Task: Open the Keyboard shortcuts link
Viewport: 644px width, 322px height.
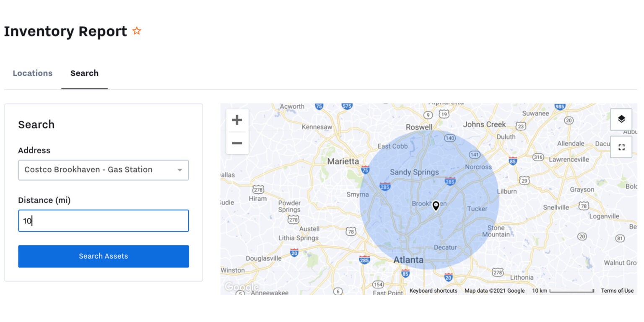Action: point(433,291)
